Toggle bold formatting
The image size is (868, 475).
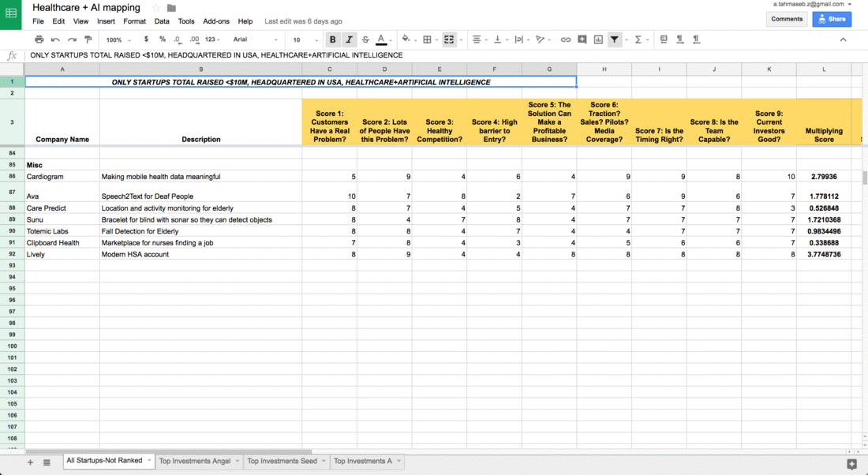click(333, 39)
